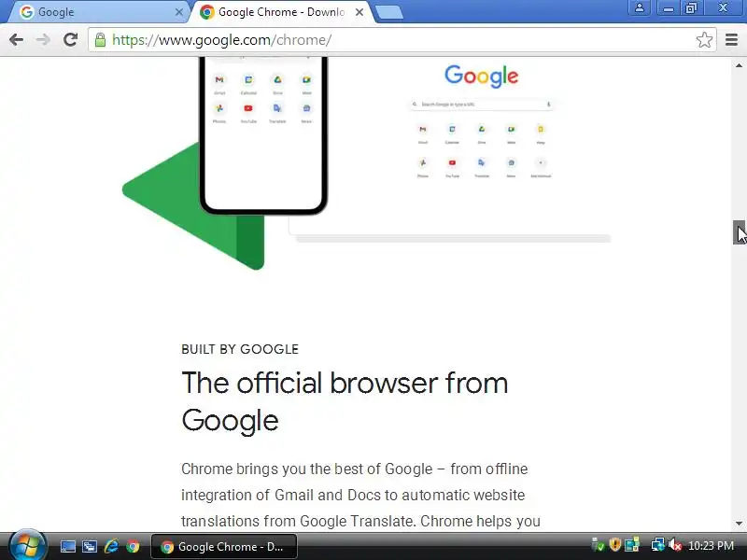Click the Safely Remove Hardware tray icon
This screenshot has height=560, width=747.
pos(598,545)
